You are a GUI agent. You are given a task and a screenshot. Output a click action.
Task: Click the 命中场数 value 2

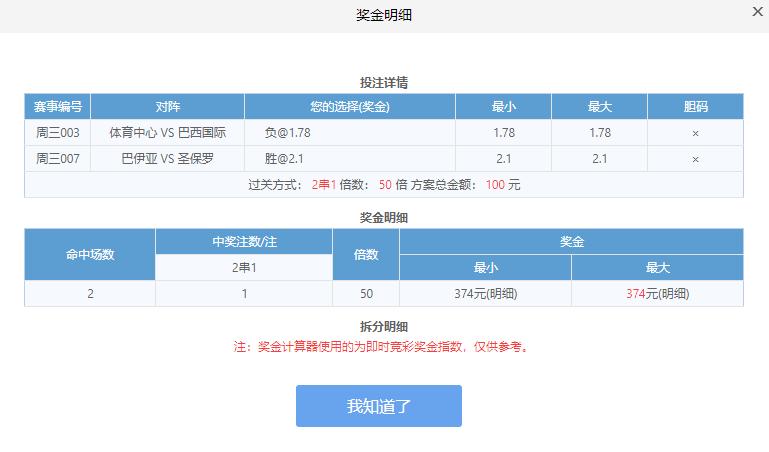[x=90, y=294]
